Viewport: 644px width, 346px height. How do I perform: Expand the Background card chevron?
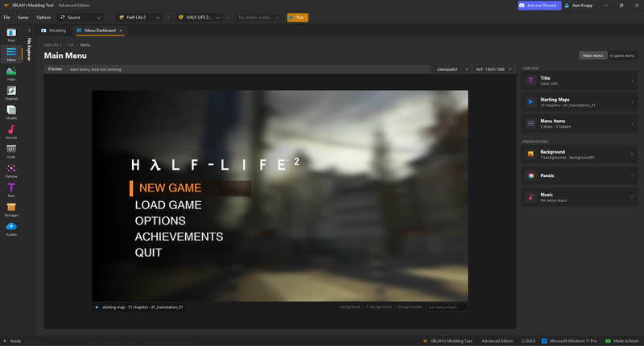point(632,154)
